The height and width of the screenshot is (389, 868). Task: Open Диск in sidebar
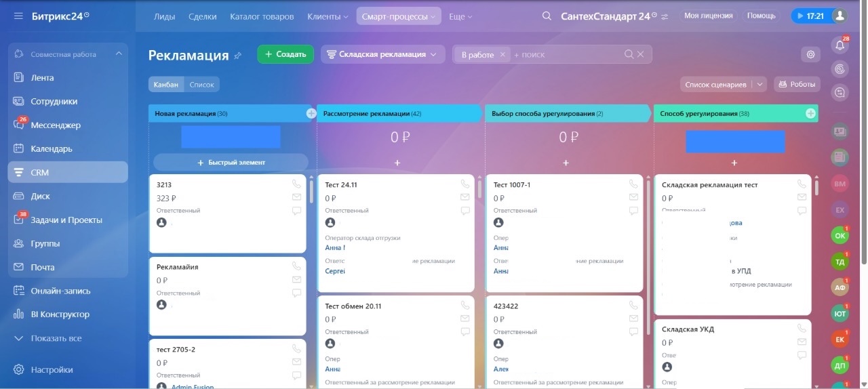(68, 196)
